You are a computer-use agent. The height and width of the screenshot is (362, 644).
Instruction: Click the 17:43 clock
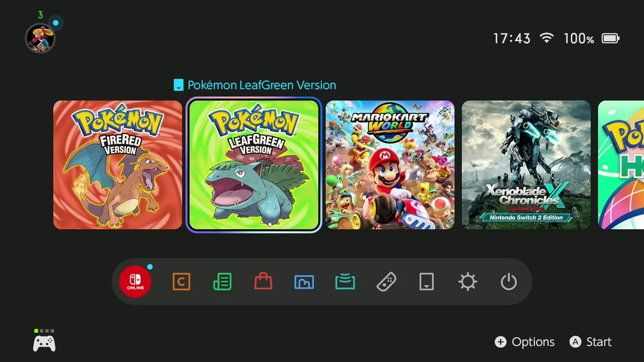[x=512, y=38]
